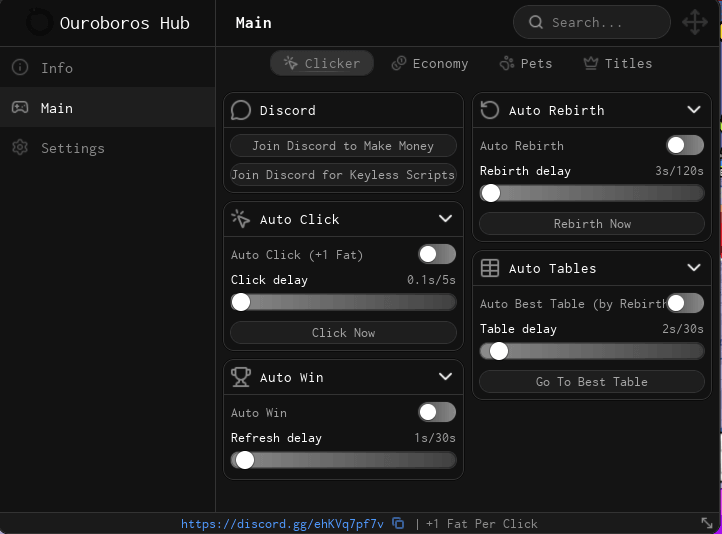Click the Click delay slider handle

240,302
